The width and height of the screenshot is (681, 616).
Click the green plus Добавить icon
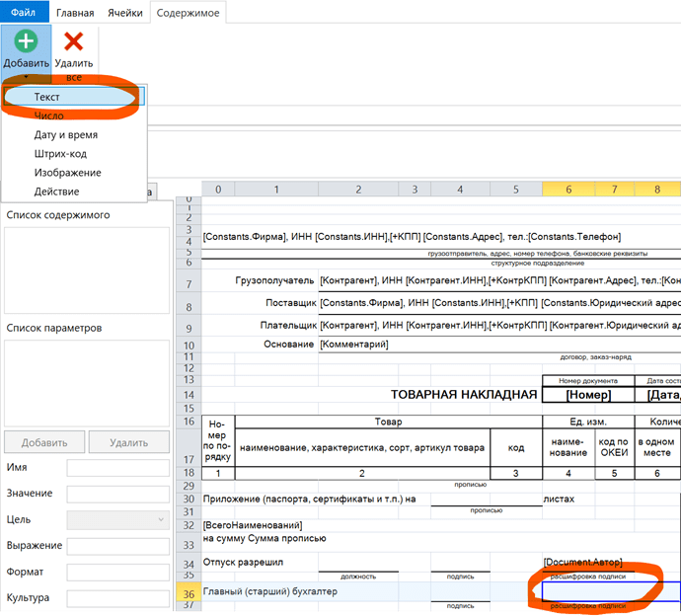26,41
